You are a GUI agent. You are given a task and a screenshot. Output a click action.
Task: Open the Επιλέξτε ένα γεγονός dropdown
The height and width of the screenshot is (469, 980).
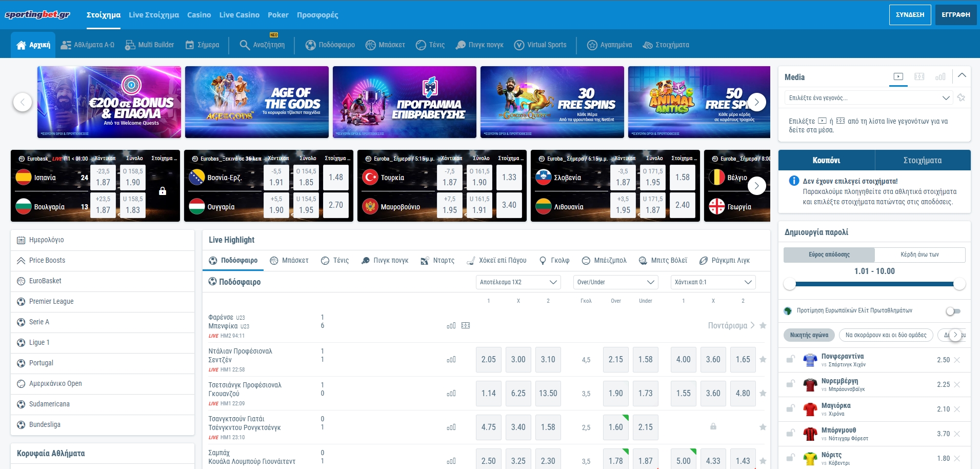click(x=869, y=98)
